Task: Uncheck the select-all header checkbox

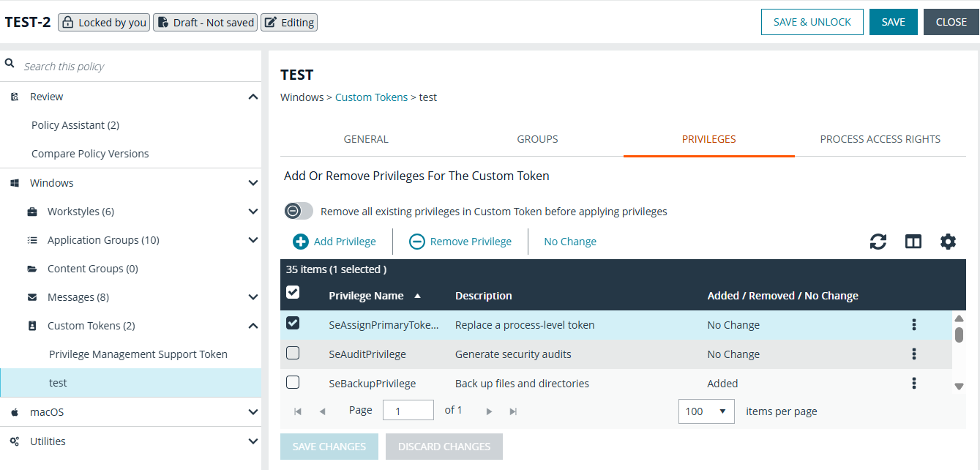Action: pos(293,292)
